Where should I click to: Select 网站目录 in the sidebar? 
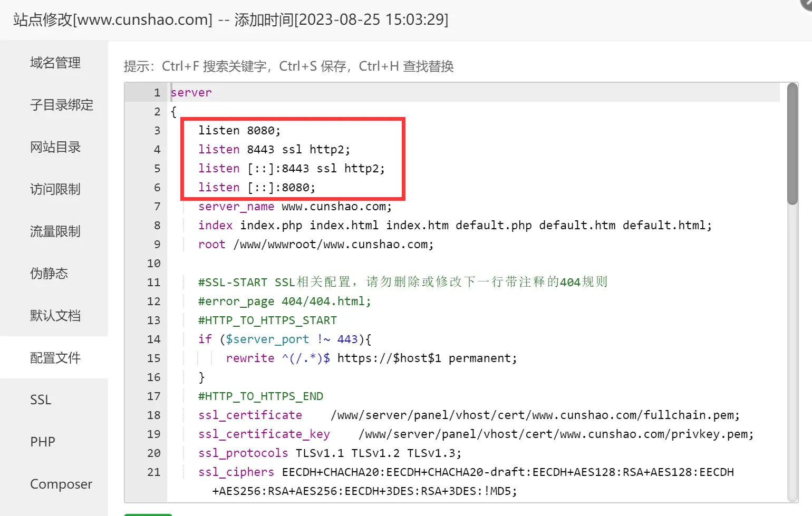point(55,147)
